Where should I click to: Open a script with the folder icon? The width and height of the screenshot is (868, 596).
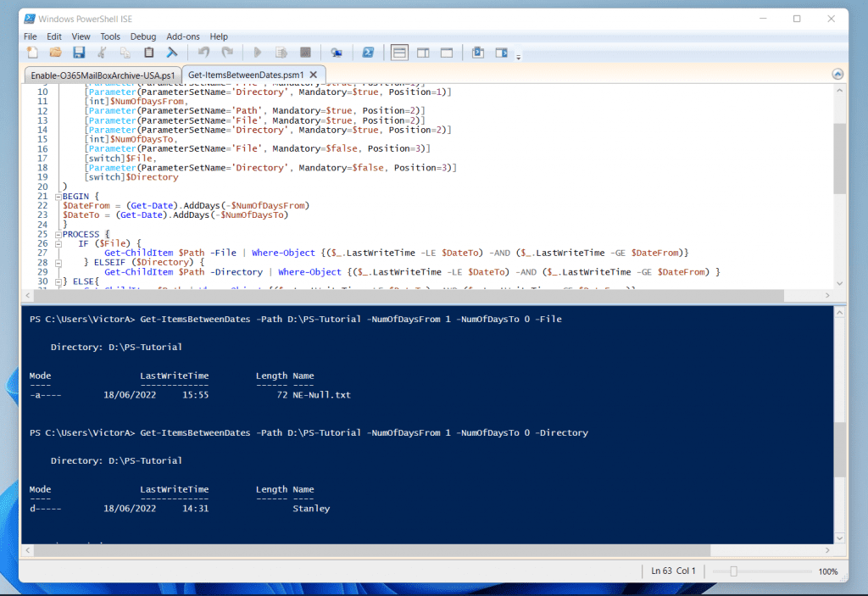coord(55,53)
